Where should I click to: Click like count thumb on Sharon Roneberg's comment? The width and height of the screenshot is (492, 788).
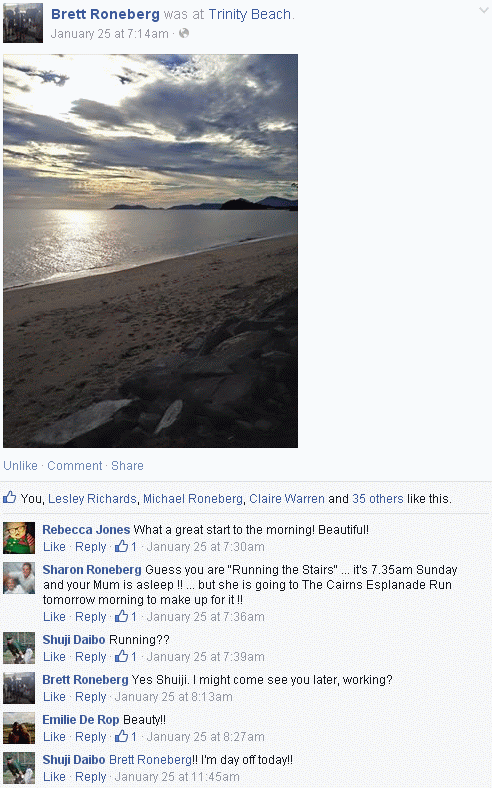[x=121, y=616]
